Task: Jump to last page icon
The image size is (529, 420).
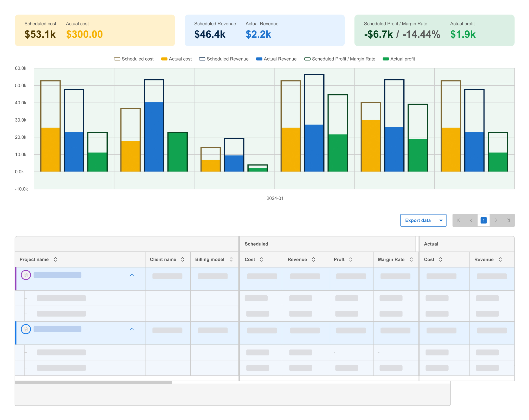Action: (x=508, y=220)
